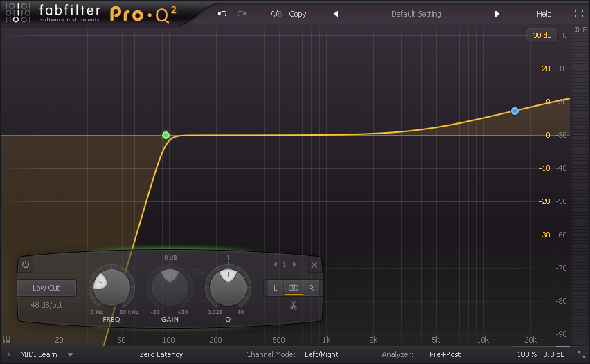Toggle the A/B comparison switch

point(276,15)
